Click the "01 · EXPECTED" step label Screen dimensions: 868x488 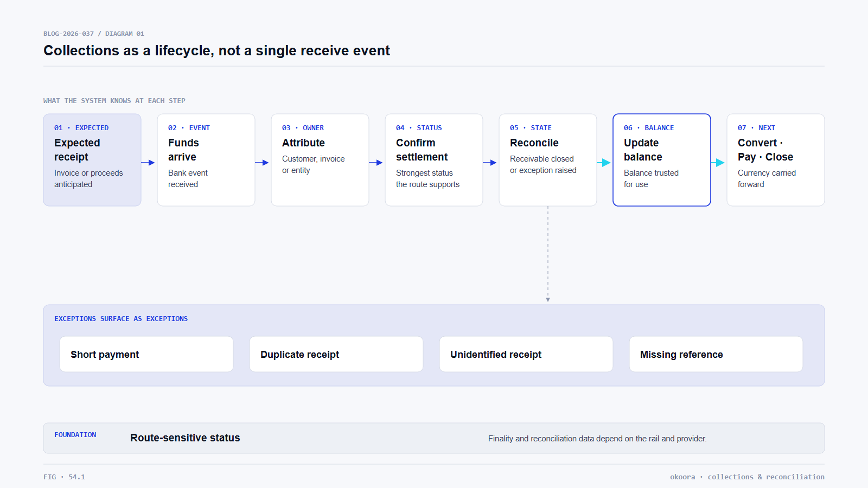(81, 128)
